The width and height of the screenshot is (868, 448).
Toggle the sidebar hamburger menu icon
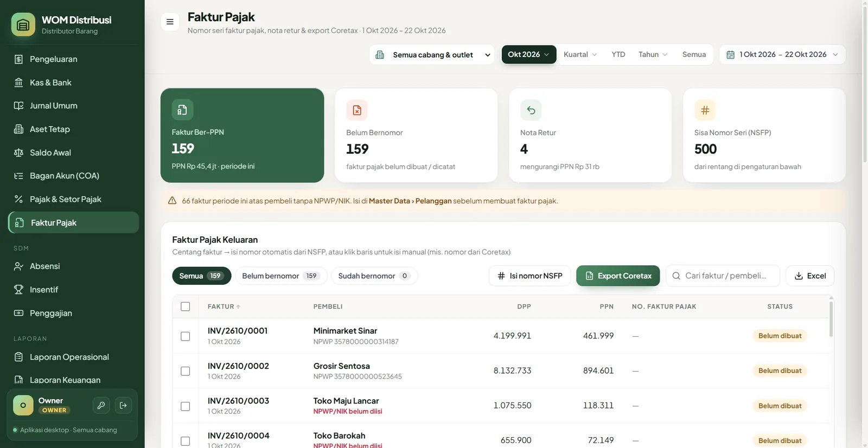pos(170,22)
